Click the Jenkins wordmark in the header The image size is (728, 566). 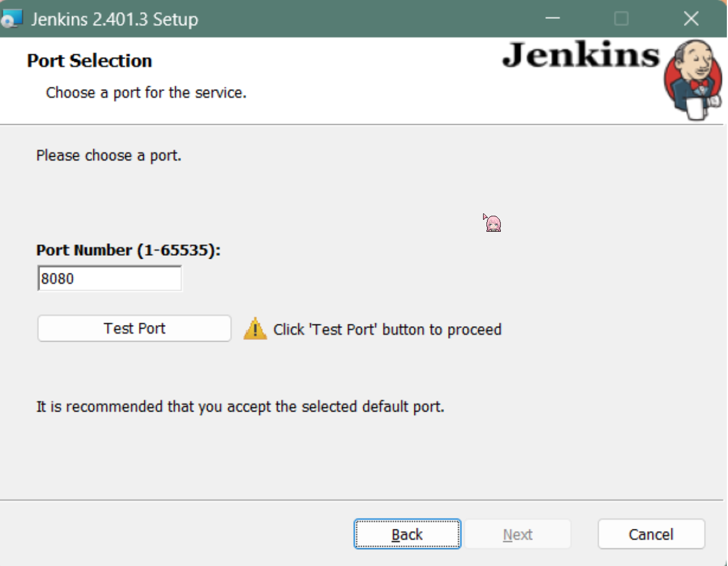coord(580,56)
